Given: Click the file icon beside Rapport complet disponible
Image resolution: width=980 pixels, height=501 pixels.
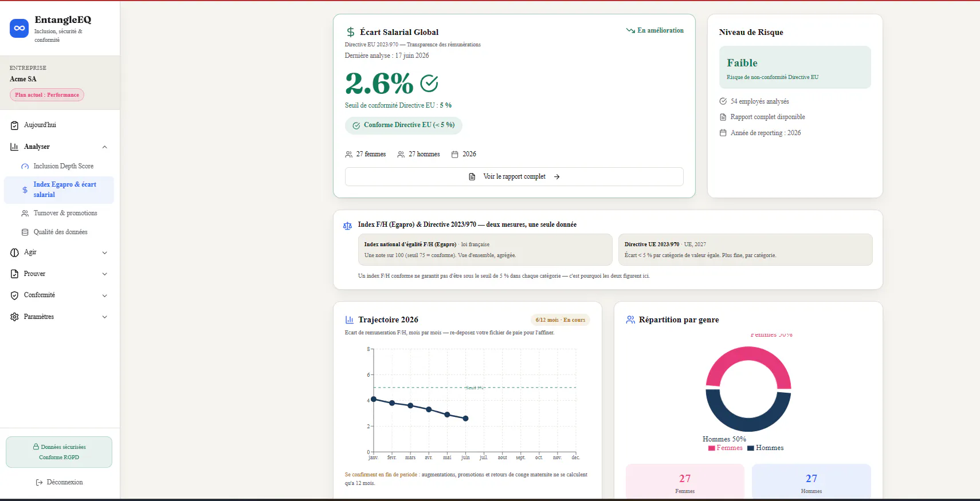Looking at the screenshot, I should coord(723,117).
